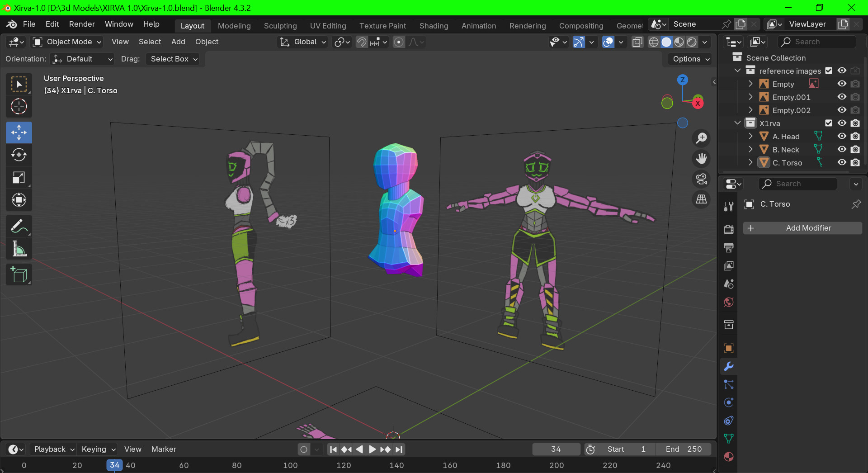Toggle snapping magnet in header
This screenshot has width=868, height=473.
[x=362, y=42]
